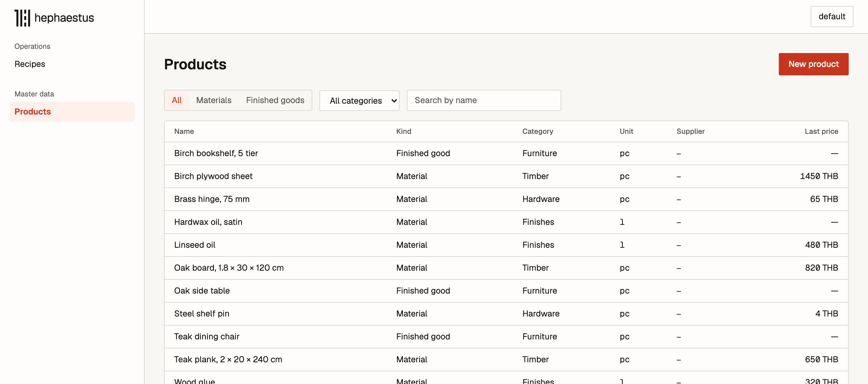Select the 4 THB price cell
Viewport: 868px width, 384px height.
(826, 313)
